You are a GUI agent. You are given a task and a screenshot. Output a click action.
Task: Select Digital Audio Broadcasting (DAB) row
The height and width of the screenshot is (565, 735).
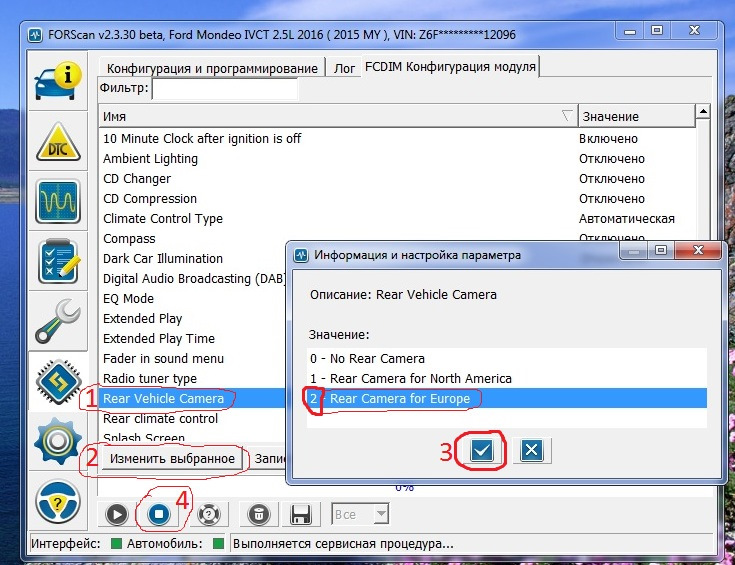click(194, 279)
